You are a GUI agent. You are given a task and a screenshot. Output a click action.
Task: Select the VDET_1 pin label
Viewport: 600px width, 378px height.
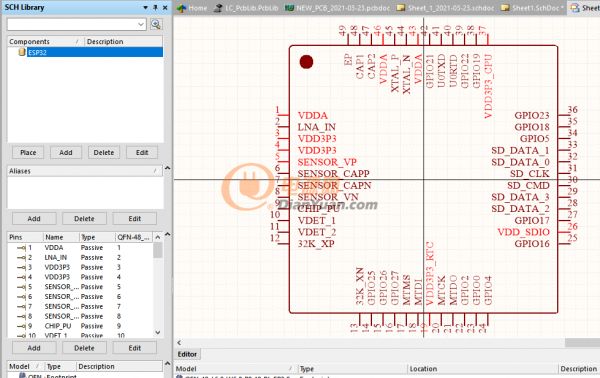coord(316,220)
